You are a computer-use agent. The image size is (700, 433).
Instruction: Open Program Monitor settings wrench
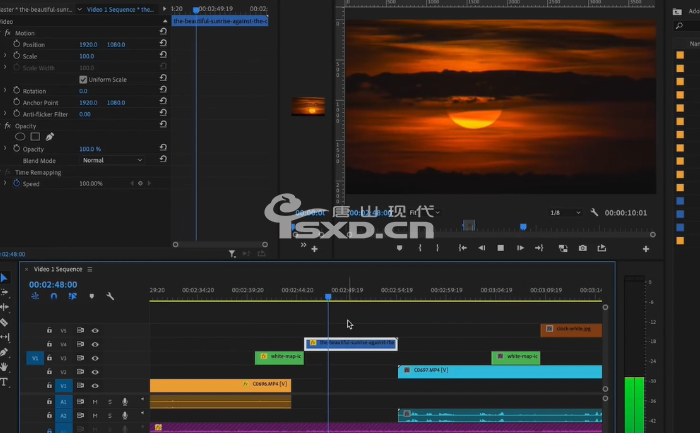tap(594, 212)
